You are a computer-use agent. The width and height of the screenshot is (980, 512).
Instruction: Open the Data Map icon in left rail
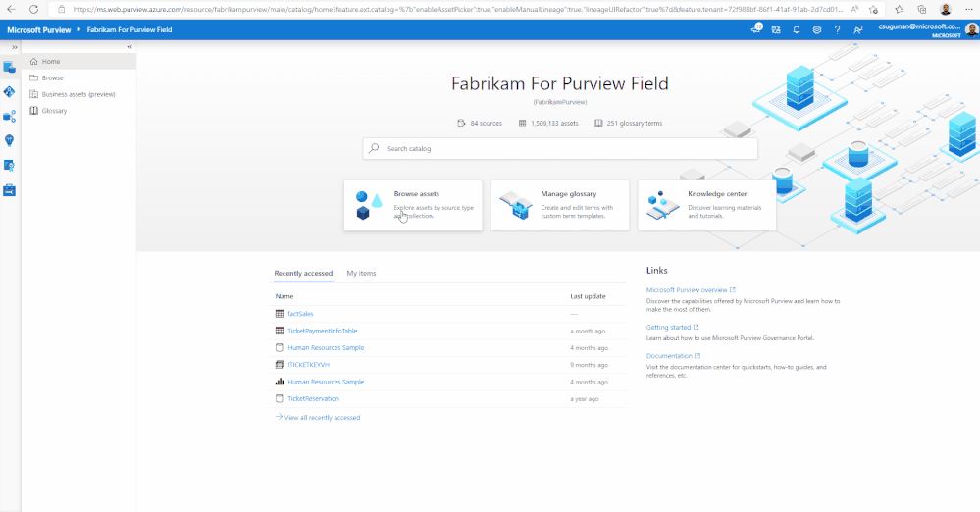(x=10, y=92)
